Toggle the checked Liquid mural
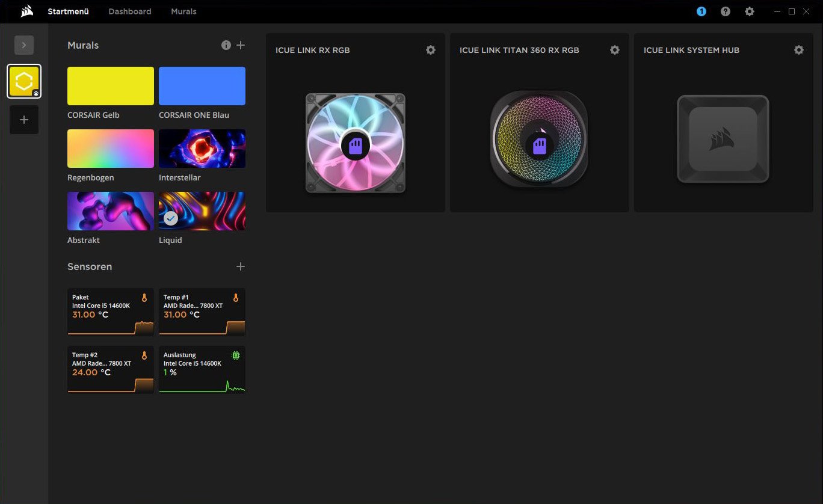 202,211
